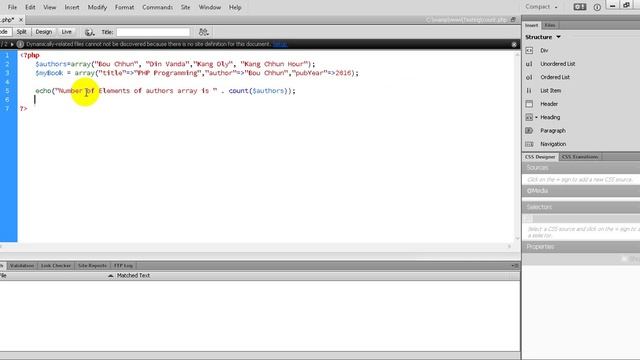640x360 pixels.
Task: Click the info icon in the notification bar
Action: (x=20, y=44)
